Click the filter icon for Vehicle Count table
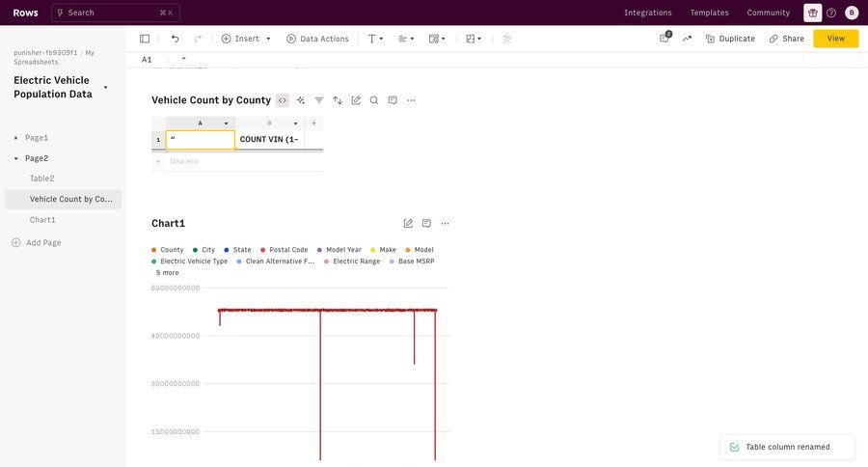Image resolution: width=868 pixels, height=467 pixels. click(x=319, y=100)
